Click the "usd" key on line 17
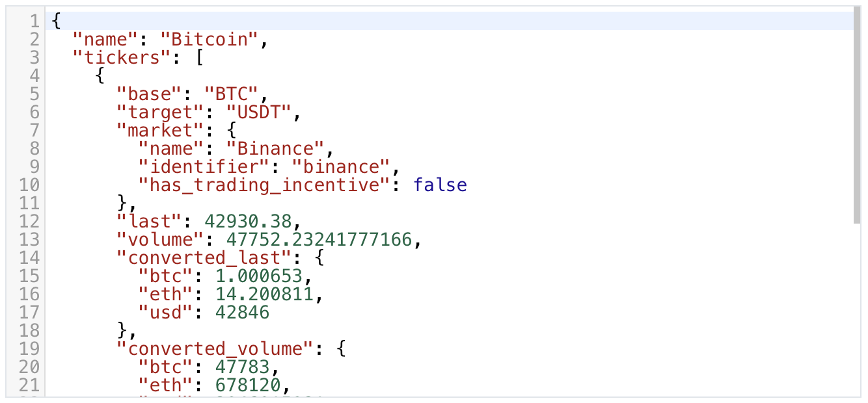 pyautogui.click(x=166, y=313)
